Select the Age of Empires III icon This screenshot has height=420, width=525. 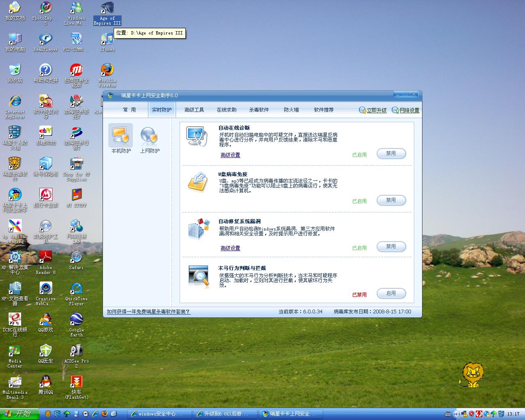[x=107, y=13]
